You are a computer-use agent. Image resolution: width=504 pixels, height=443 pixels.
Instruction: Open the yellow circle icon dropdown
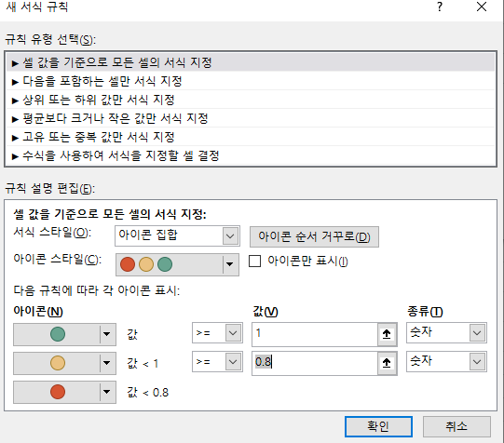click(x=64, y=363)
